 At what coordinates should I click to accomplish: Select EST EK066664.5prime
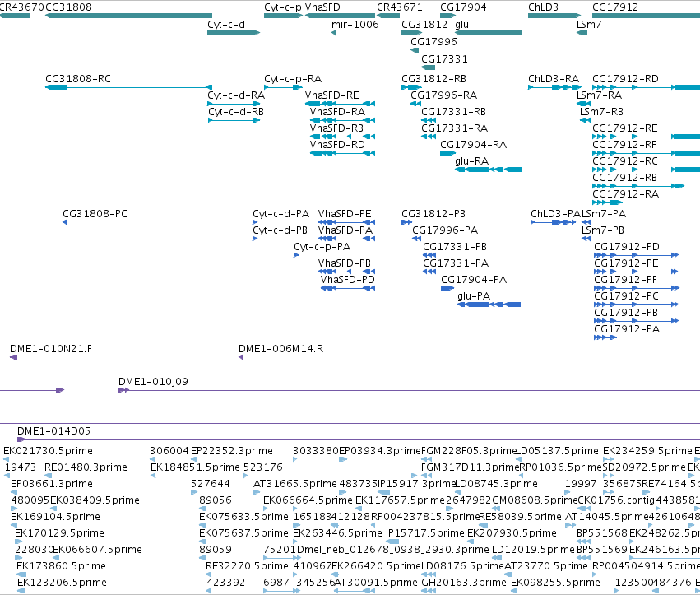(x=308, y=500)
